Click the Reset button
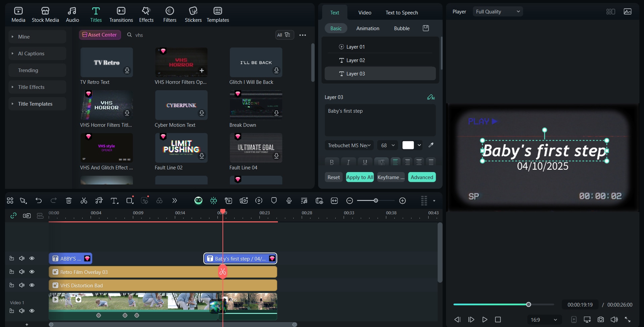 [x=334, y=177]
